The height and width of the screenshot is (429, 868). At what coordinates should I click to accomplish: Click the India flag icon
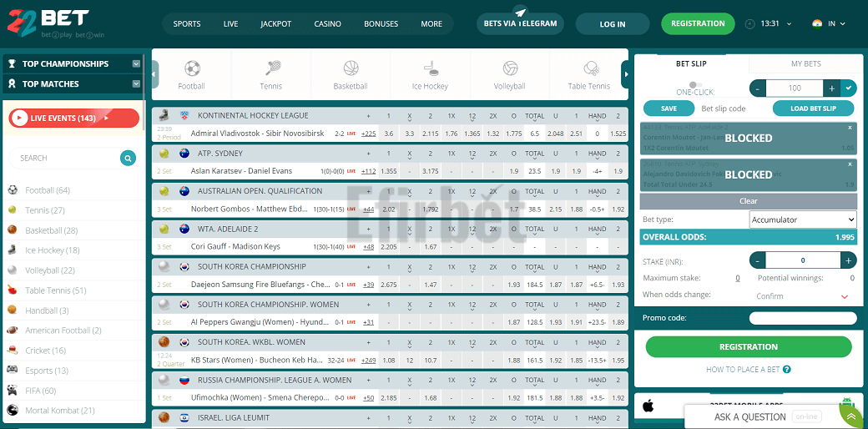pos(816,23)
